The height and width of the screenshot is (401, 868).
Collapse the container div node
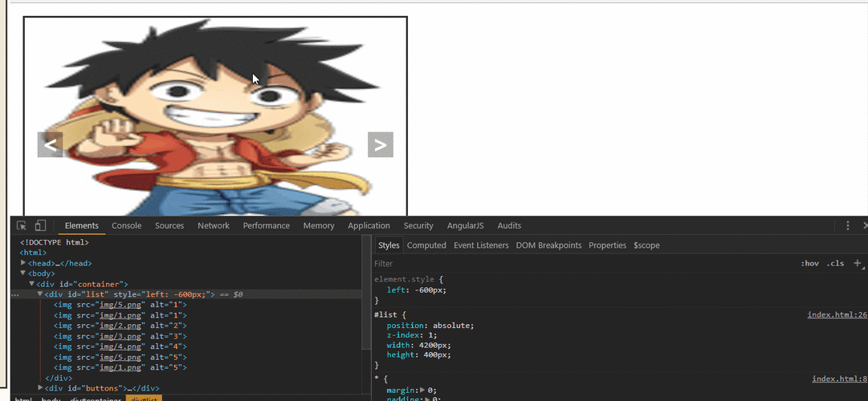32,284
